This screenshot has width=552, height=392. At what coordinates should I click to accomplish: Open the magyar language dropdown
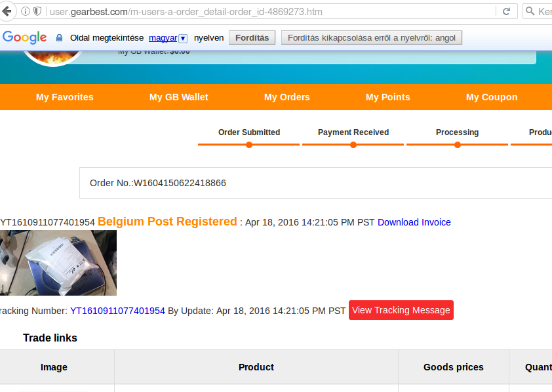(182, 38)
